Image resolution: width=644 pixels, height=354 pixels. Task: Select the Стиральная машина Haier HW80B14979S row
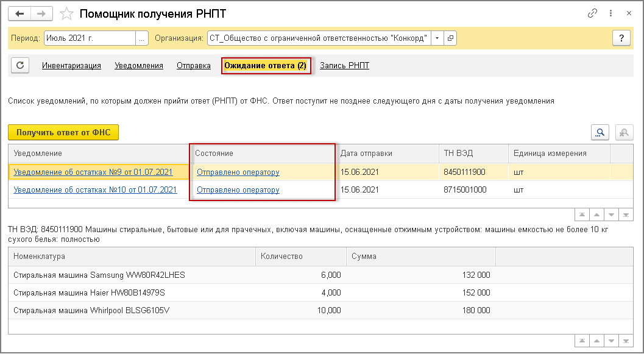(89, 293)
